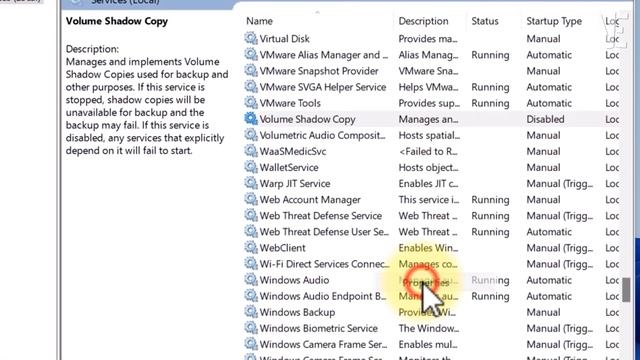The width and height of the screenshot is (640, 360).
Task: Select the Virtual Disk service name
Action: point(284,39)
